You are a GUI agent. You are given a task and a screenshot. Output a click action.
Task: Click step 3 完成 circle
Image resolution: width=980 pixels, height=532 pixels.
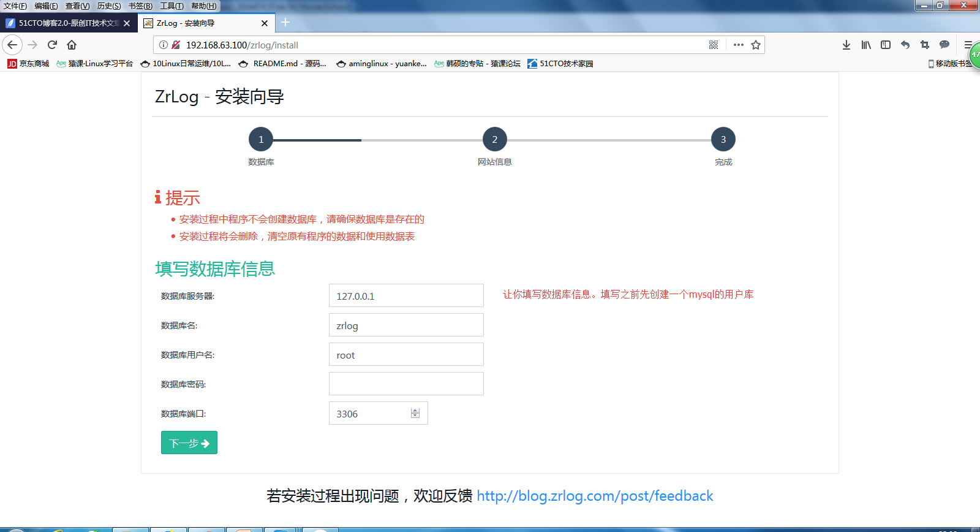pos(723,139)
